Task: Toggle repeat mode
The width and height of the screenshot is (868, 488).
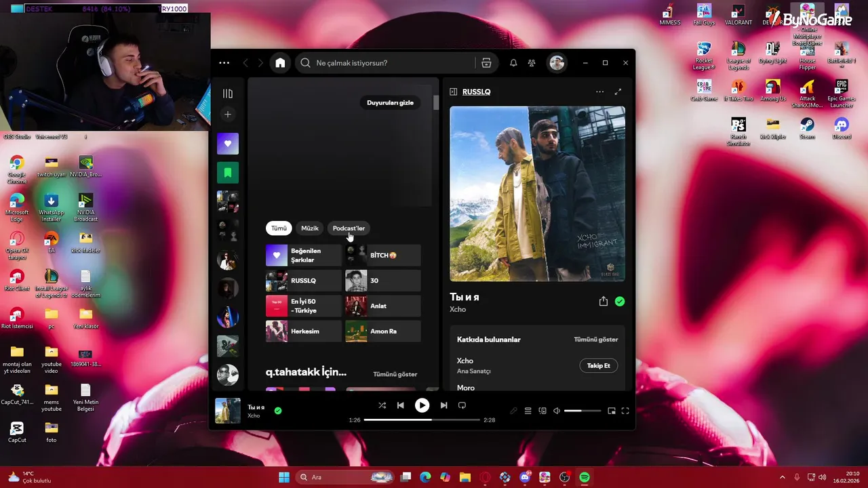Action: [462, 405]
